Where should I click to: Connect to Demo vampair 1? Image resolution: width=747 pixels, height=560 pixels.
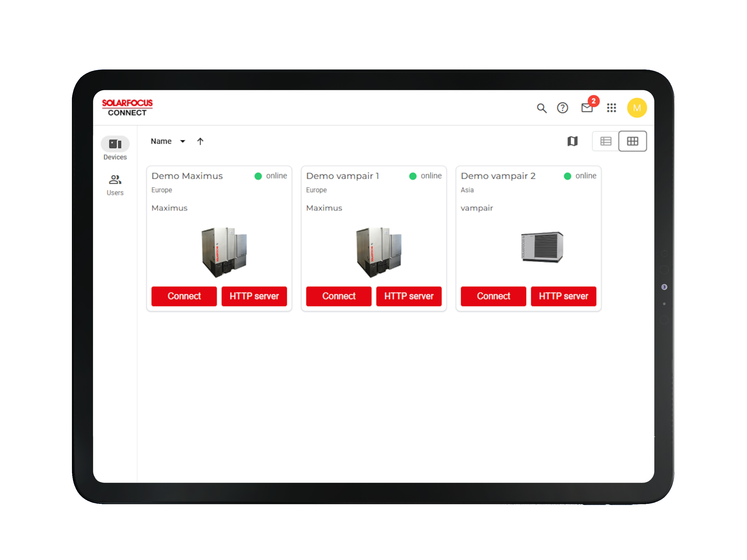[339, 296]
